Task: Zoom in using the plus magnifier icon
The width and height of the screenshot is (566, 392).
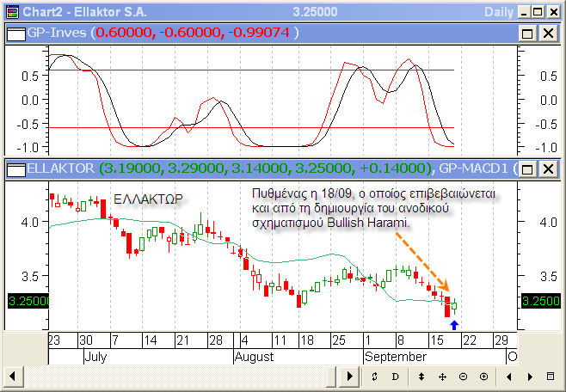Action: click(x=483, y=377)
